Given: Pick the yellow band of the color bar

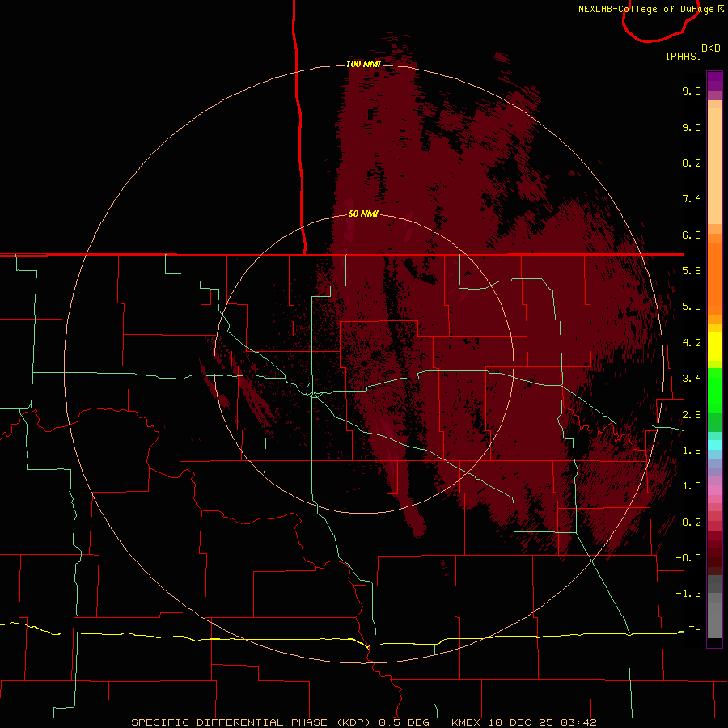Looking at the screenshot, I should [x=714, y=346].
